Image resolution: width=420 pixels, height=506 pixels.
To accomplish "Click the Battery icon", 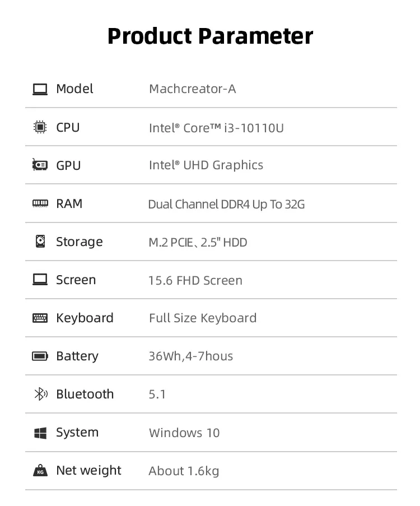I will 40,356.
